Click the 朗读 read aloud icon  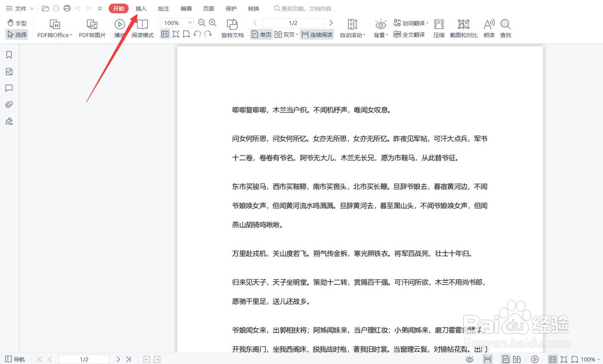[x=489, y=29]
